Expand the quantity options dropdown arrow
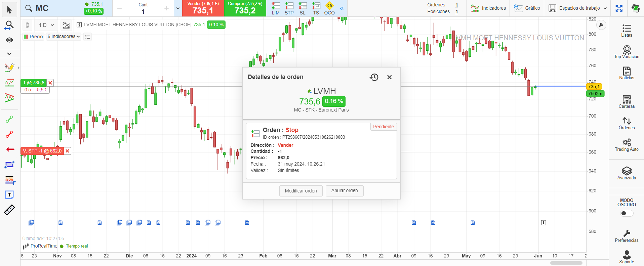This screenshot has height=266, width=644. pos(178,8)
